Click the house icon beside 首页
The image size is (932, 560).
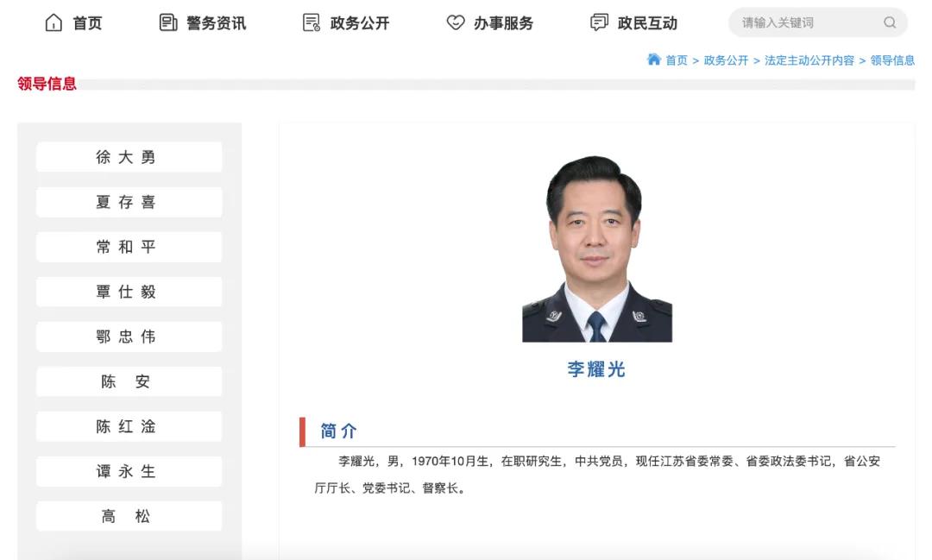click(x=54, y=22)
